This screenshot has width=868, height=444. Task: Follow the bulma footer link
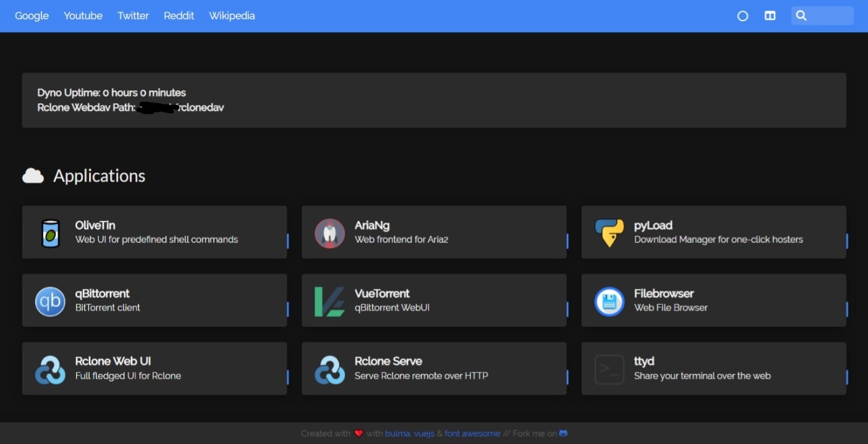point(397,433)
